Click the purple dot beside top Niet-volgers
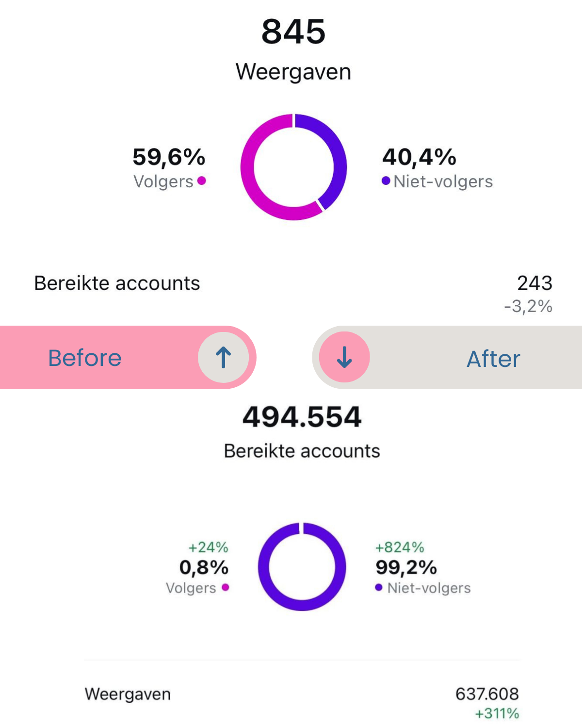Image resolution: width=582 pixels, height=728 pixels. click(386, 181)
